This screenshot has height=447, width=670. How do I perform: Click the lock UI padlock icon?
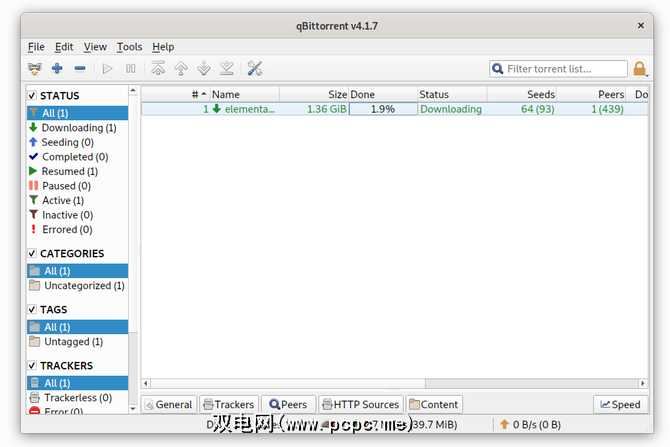coord(640,68)
